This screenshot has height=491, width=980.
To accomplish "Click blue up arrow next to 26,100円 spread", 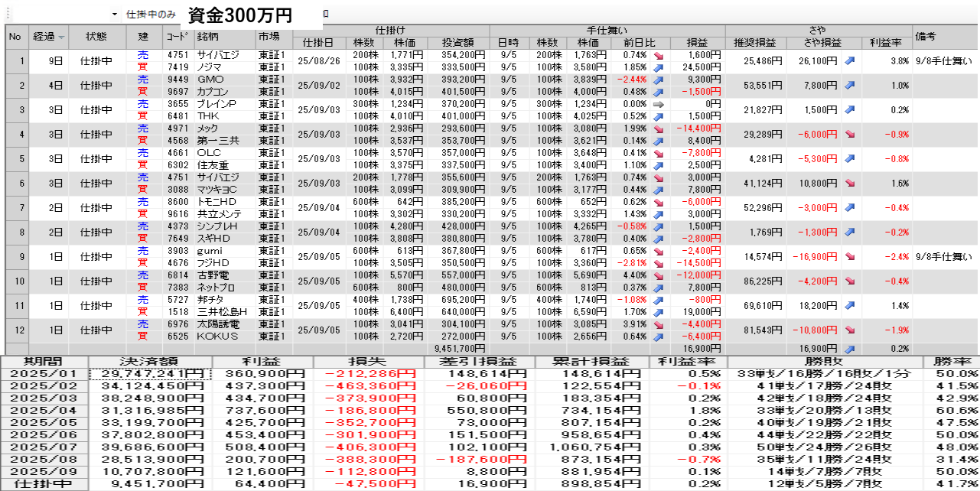I will 849,61.
